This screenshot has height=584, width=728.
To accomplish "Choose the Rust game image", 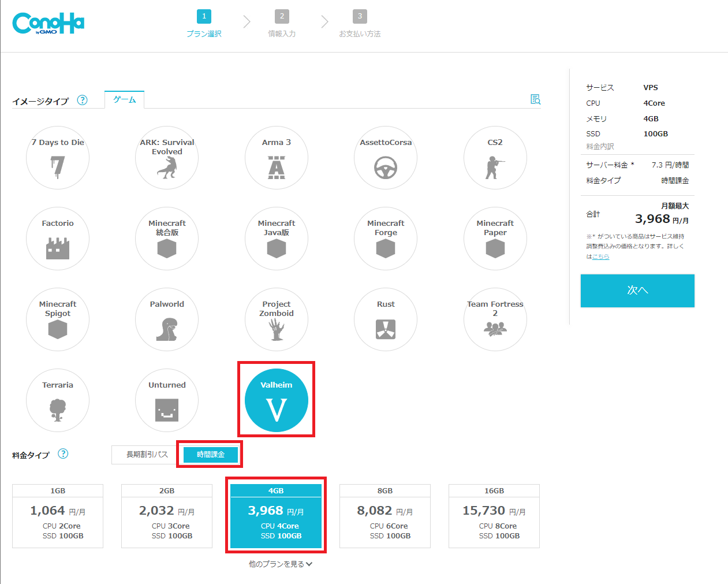I will point(386,319).
